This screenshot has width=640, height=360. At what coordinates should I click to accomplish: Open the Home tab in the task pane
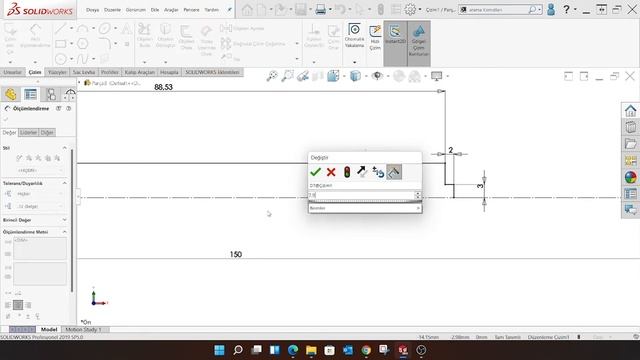(x=631, y=111)
